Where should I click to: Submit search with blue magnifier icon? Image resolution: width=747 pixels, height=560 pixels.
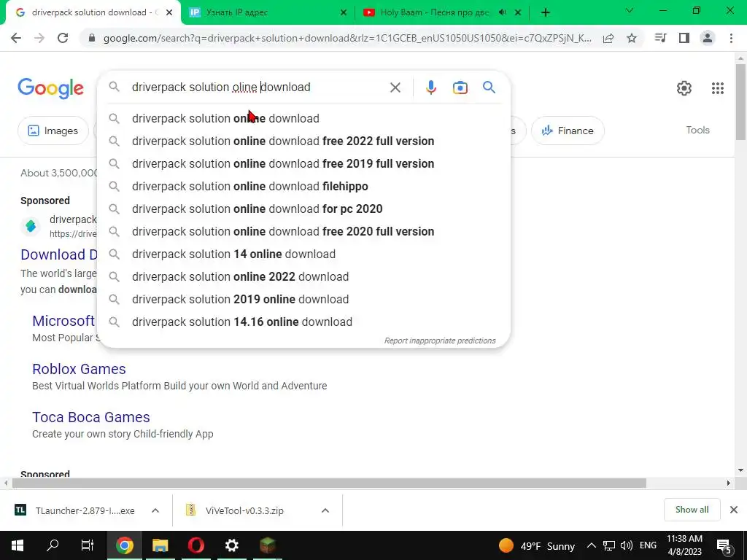click(x=489, y=87)
